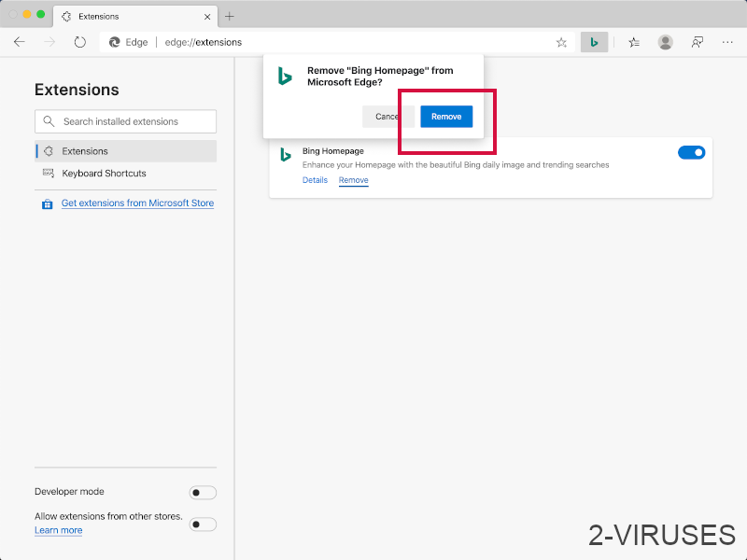Open the user profile avatar
The height and width of the screenshot is (560, 747).
pyautogui.click(x=665, y=42)
